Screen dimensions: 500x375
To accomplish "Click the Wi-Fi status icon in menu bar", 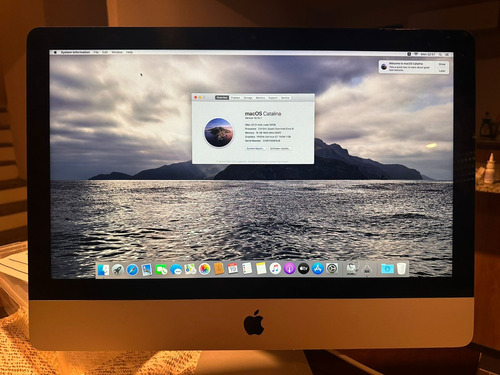I will pyautogui.click(x=416, y=54).
